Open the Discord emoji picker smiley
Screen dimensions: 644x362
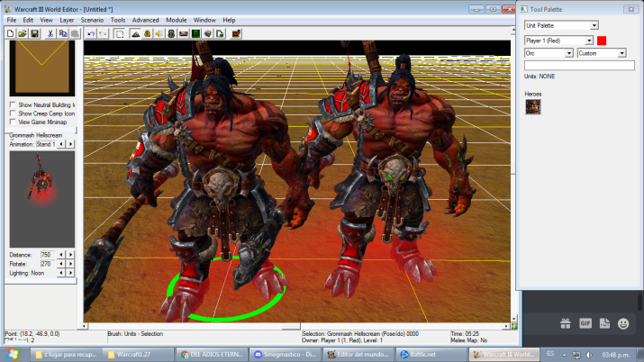[623, 324]
